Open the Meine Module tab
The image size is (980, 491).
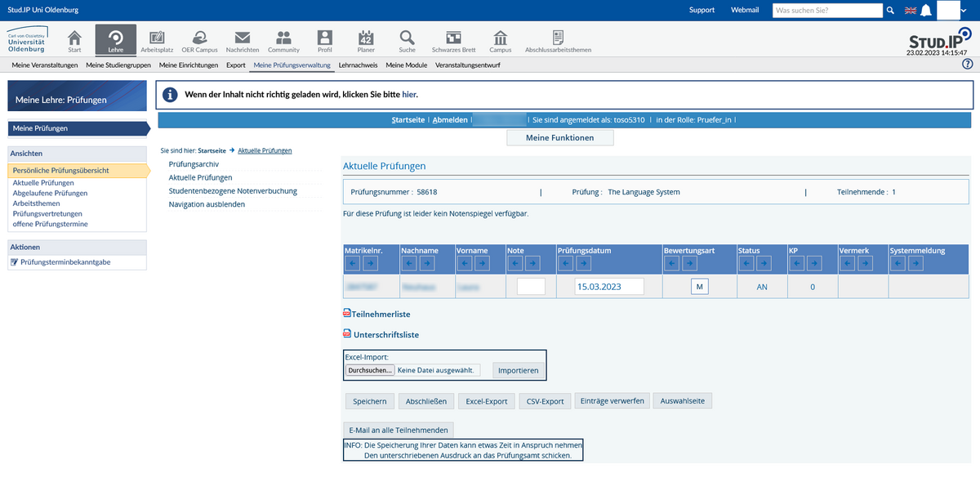point(407,65)
